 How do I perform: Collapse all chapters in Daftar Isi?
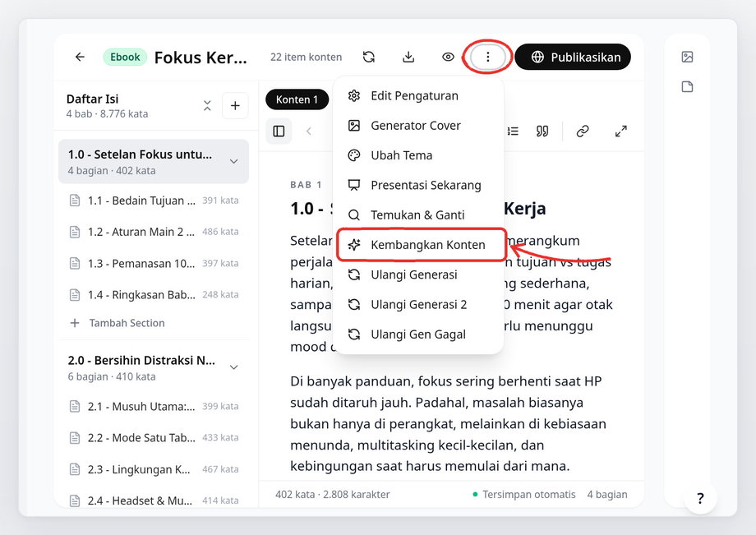(207, 105)
